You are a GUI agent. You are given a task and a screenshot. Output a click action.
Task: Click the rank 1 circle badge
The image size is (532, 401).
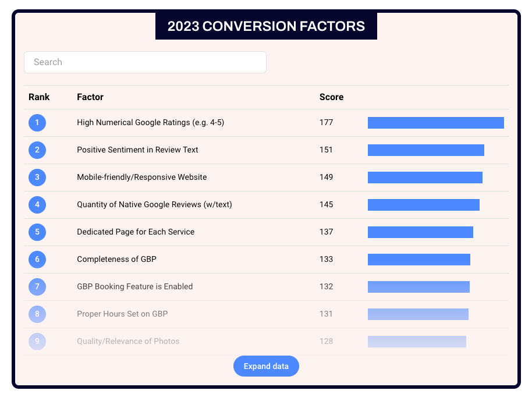pos(37,123)
